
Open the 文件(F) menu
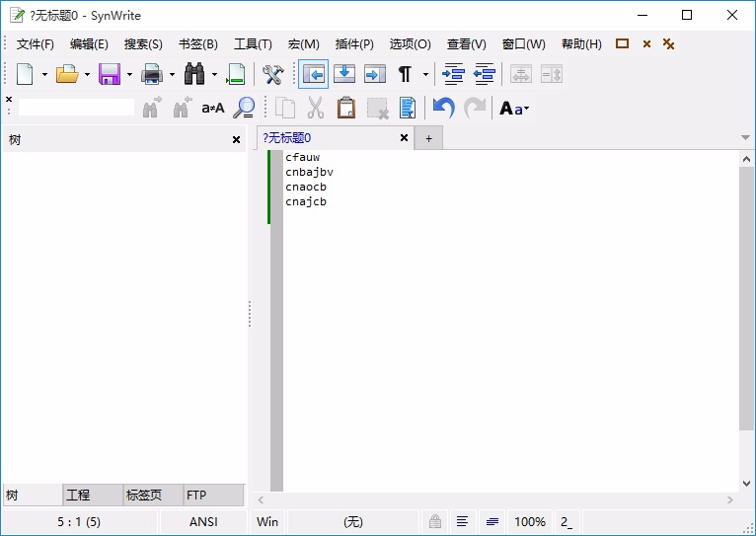[x=36, y=44]
